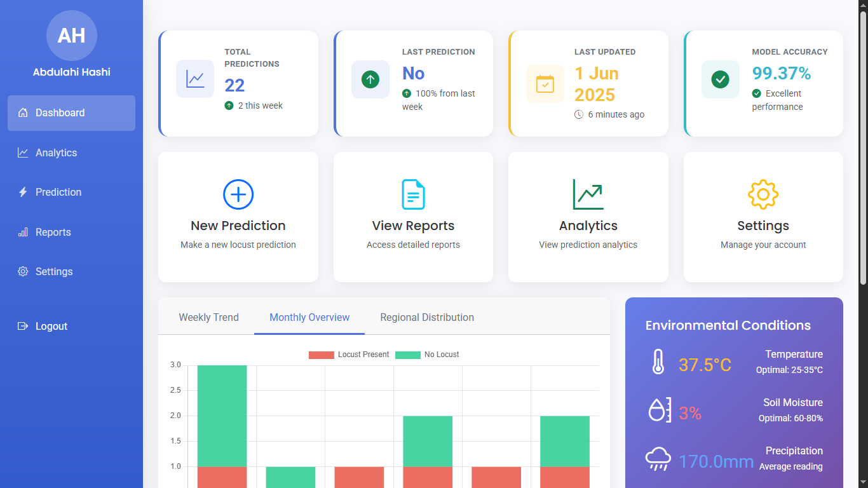Image resolution: width=868 pixels, height=488 pixels.
Task: Click the AH user avatar circle
Action: (x=72, y=36)
